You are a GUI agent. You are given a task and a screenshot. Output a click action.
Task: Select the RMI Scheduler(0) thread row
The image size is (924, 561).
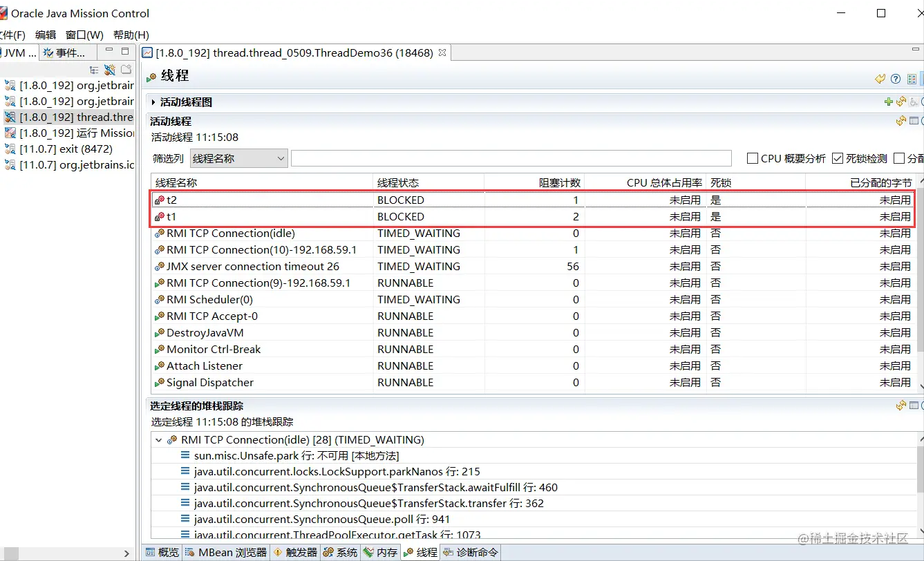[x=534, y=299]
